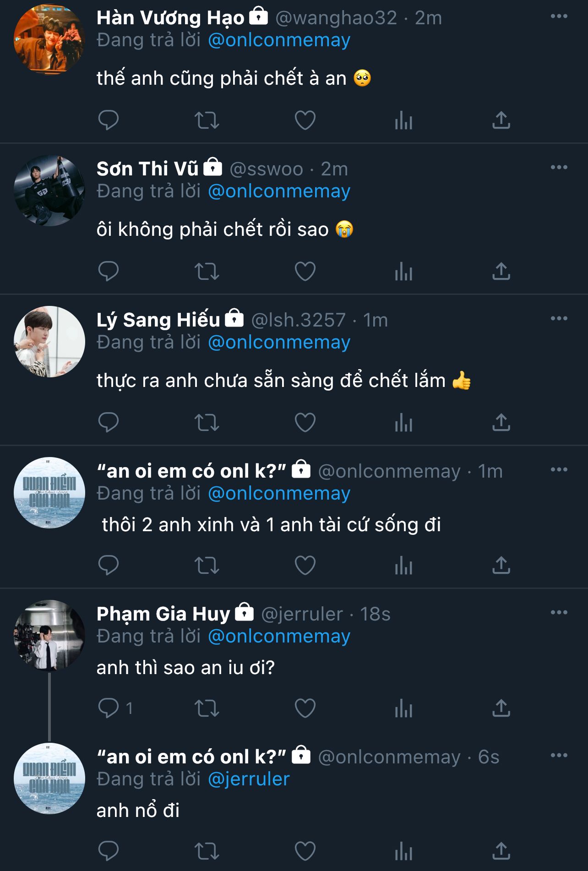View analytics on Hàn Vương Hạo's tweet
The image size is (588, 871).
(403, 120)
